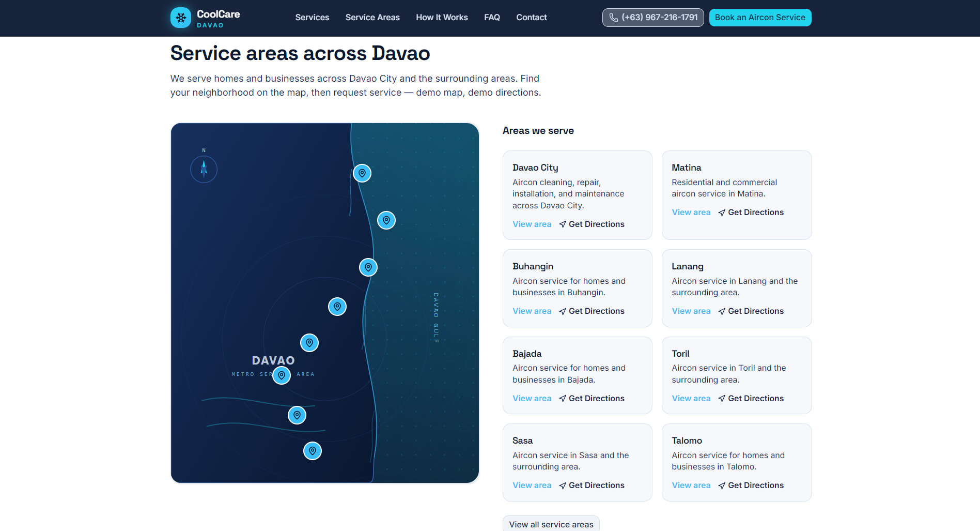Select the southernmost map pin
The width and height of the screenshot is (980, 531).
coord(313,451)
